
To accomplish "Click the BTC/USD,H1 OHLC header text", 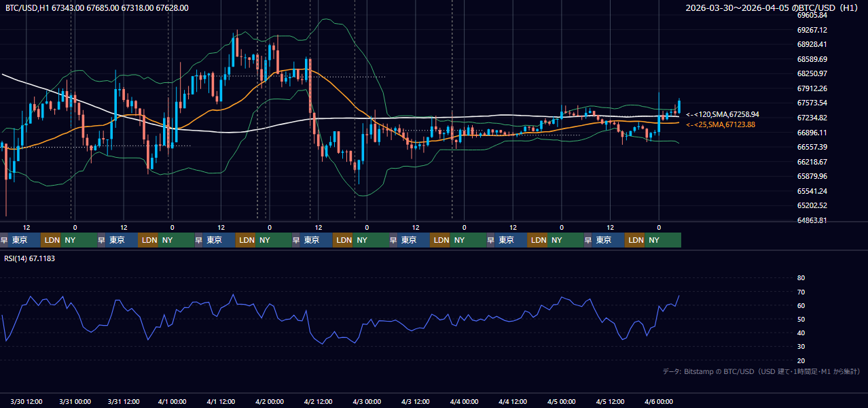I will click(x=97, y=8).
